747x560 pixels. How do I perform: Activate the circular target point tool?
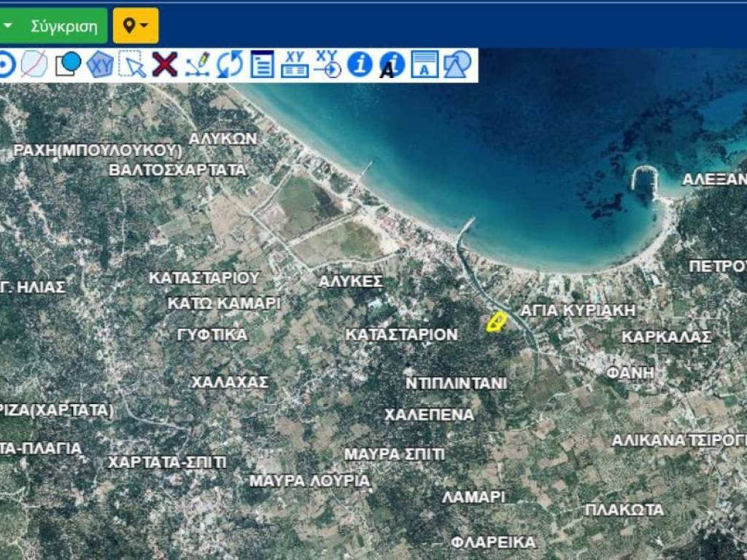pyautogui.click(x=6, y=65)
